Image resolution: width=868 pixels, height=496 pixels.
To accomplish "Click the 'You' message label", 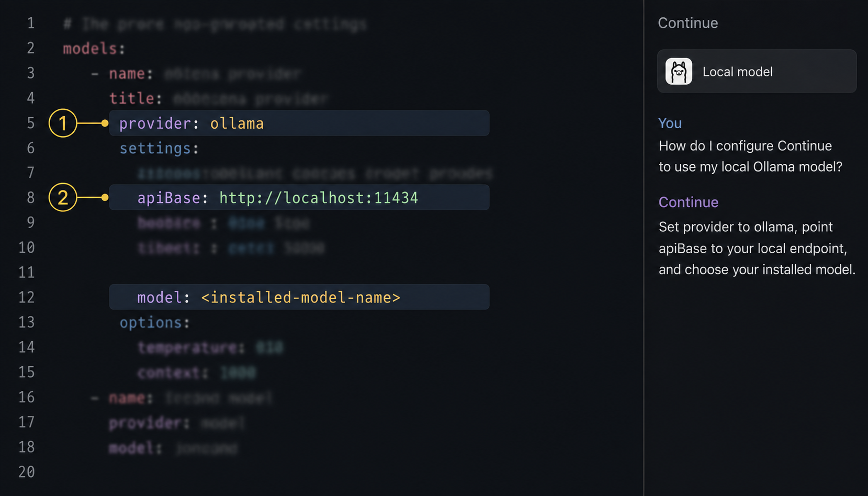I will pyautogui.click(x=670, y=123).
